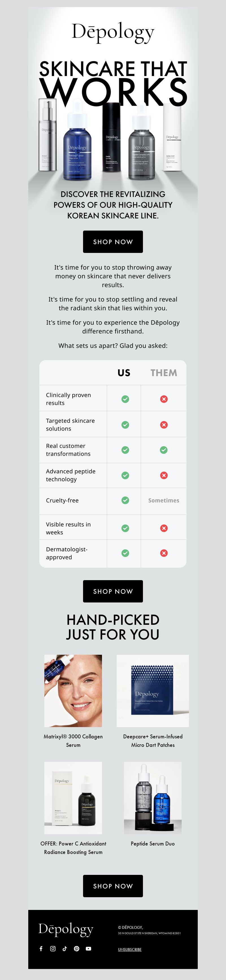This screenshot has height=980, width=226.
Task: Click the first SHOP NOW button below hero
Action: [113, 242]
